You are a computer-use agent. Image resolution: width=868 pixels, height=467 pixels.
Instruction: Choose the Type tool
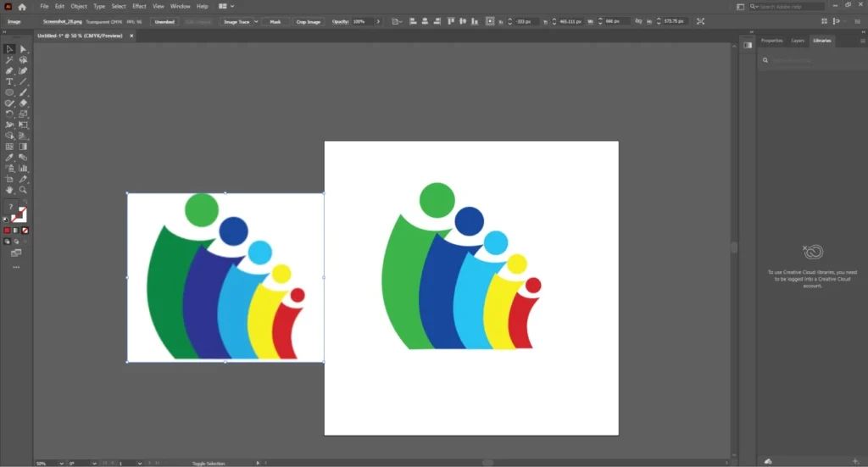point(9,82)
